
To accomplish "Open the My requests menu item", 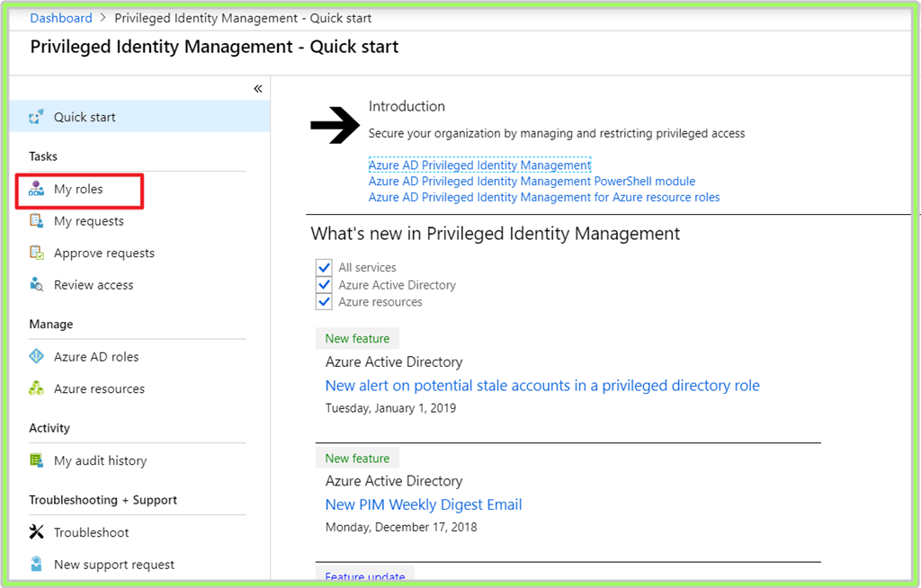I will pos(88,221).
